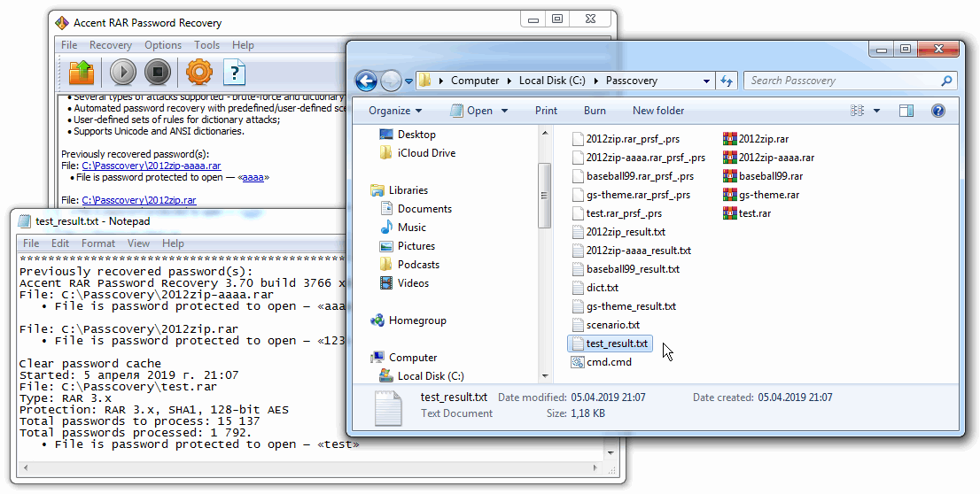Click the search magnifier icon

946,81
